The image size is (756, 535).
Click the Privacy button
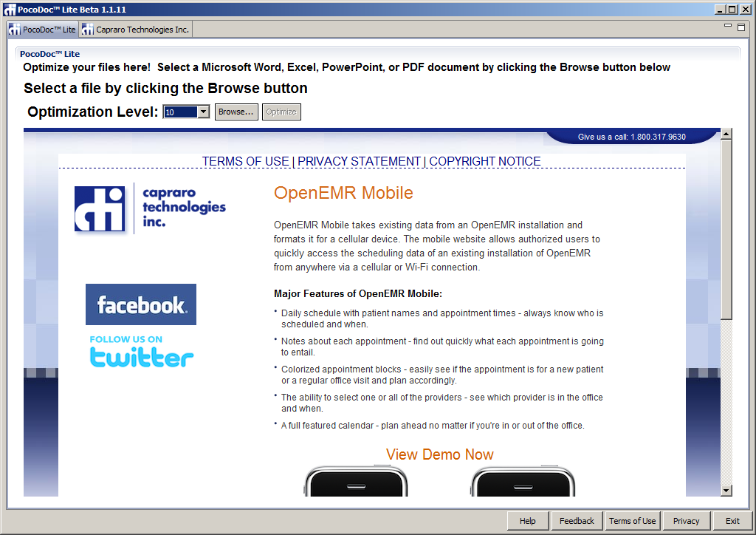click(x=686, y=521)
